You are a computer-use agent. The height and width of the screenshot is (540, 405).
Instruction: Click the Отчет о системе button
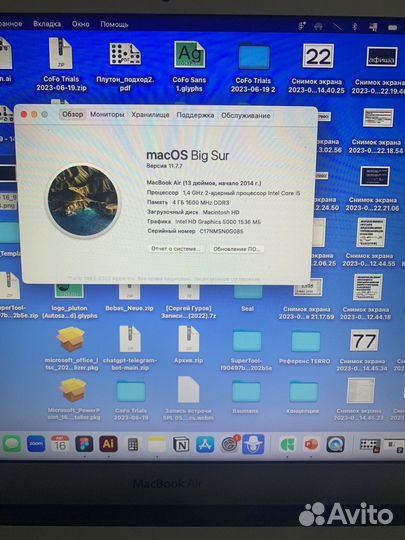coord(176,248)
